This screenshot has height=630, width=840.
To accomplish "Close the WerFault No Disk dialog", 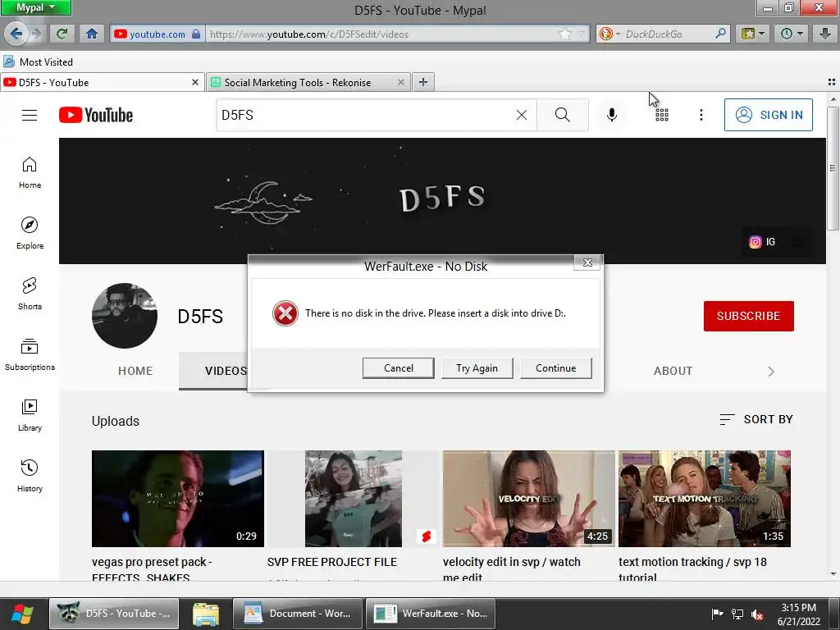I will [x=587, y=262].
